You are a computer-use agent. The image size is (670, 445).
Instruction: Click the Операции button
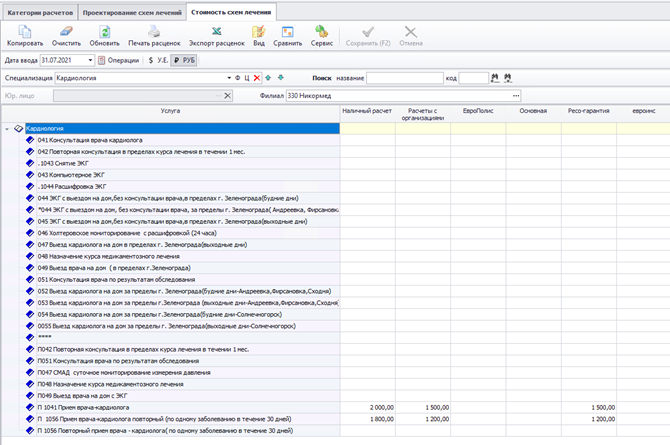[x=119, y=60]
